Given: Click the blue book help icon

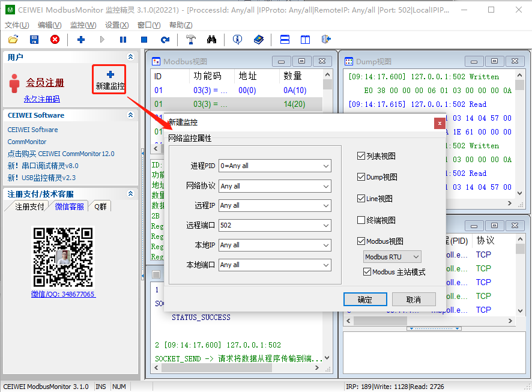Looking at the screenshot, I should tap(259, 40).
